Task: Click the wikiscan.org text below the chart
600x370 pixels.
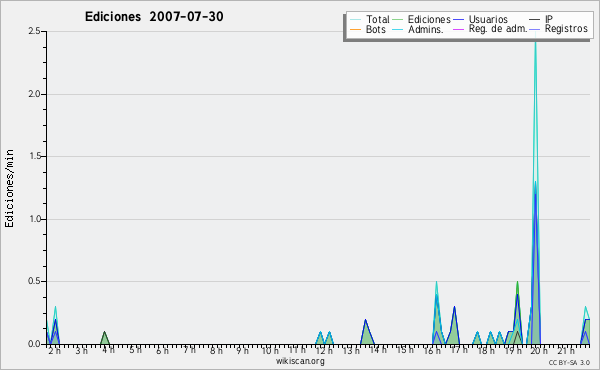Action: pyautogui.click(x=300, y=361)
